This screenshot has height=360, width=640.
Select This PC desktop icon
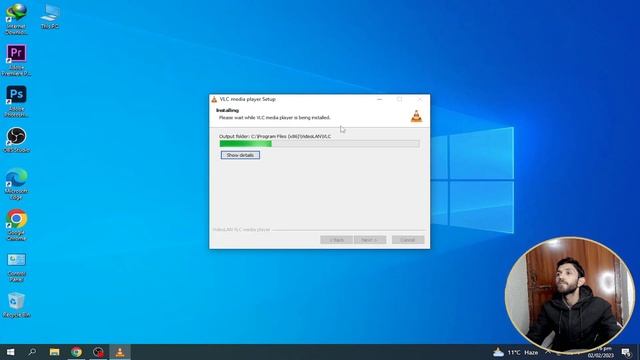pyautogui.click(x=50, y=16)
